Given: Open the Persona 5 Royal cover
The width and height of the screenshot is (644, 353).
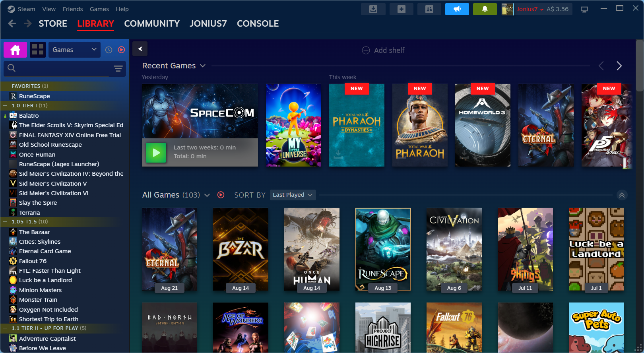Looking at the screenshot, I should pos(606,125).
